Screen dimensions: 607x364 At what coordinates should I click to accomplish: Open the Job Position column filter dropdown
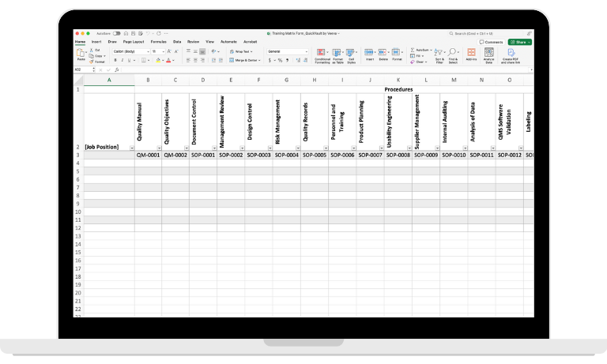(x=130, y=148)
